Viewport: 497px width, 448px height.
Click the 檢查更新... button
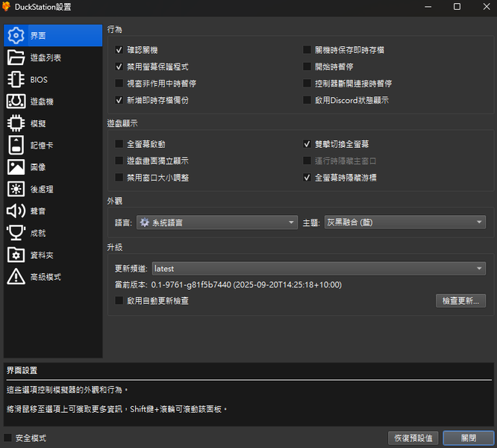point(460,301)
